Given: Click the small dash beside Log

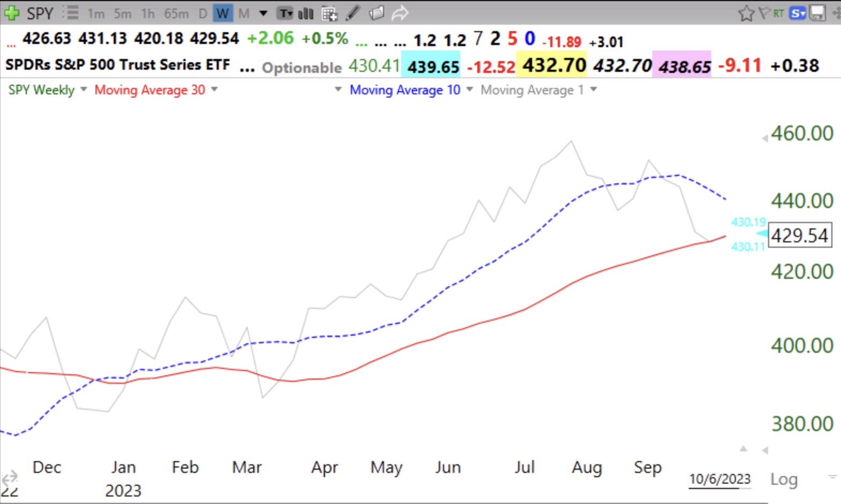Looking at the screenshot, I should [832, 476].
